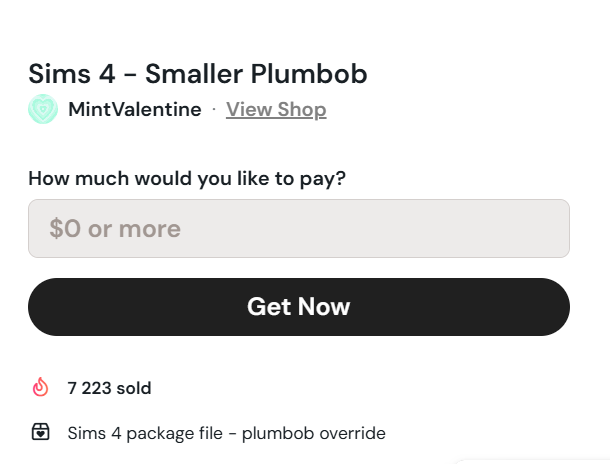The width and height of the screenshot is (610, 464).
Task: Click the "plumbob override" package description
Action: (x=226, y=433)
